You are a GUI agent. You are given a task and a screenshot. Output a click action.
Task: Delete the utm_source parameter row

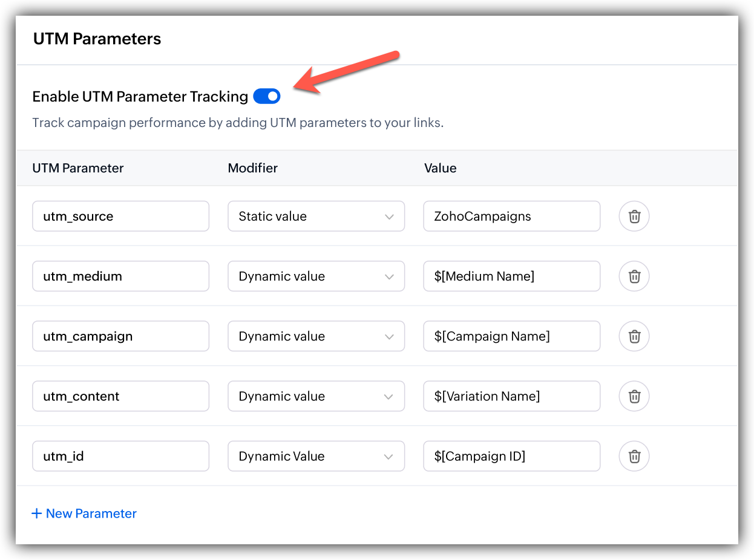pyautogui.click(x=634, y=217)
